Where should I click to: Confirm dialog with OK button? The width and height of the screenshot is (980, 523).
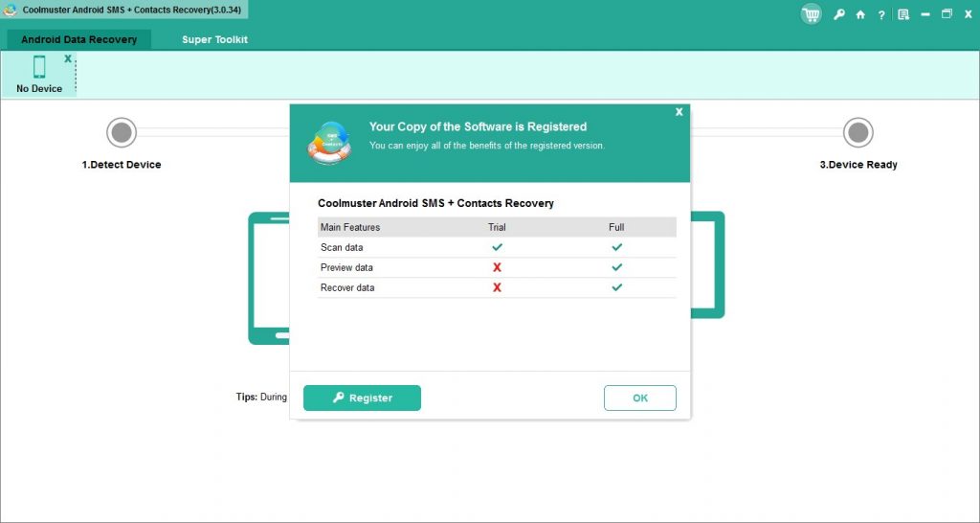[x=639, y=398]
